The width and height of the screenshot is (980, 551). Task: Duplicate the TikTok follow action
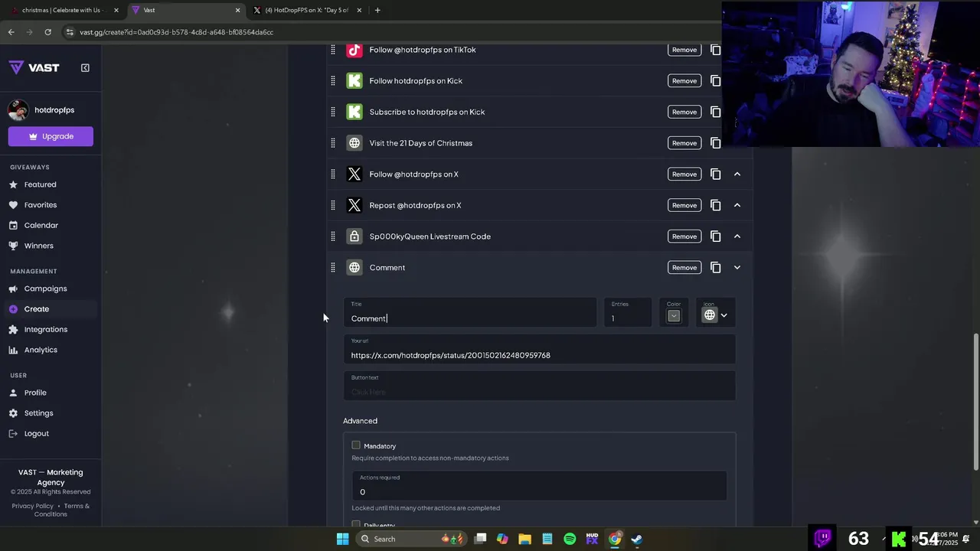tap(715, 50)
